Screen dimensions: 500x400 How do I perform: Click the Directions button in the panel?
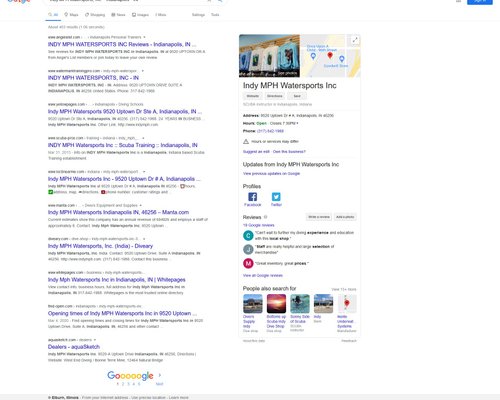[275, 96]
